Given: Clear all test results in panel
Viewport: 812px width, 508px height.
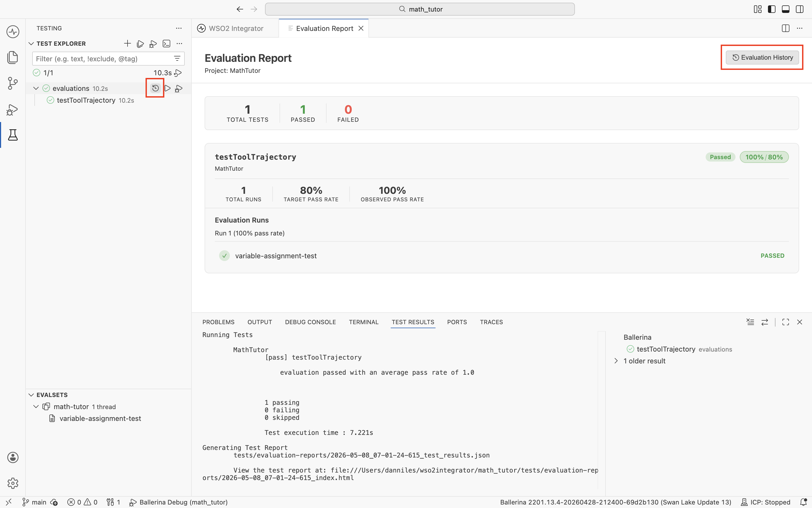Looking at the screenshot, I should coord(750,322).
